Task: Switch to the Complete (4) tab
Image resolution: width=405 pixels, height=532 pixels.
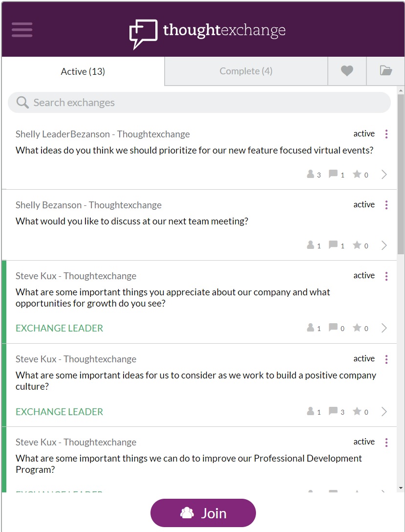Action: click(x=246, y=71)
